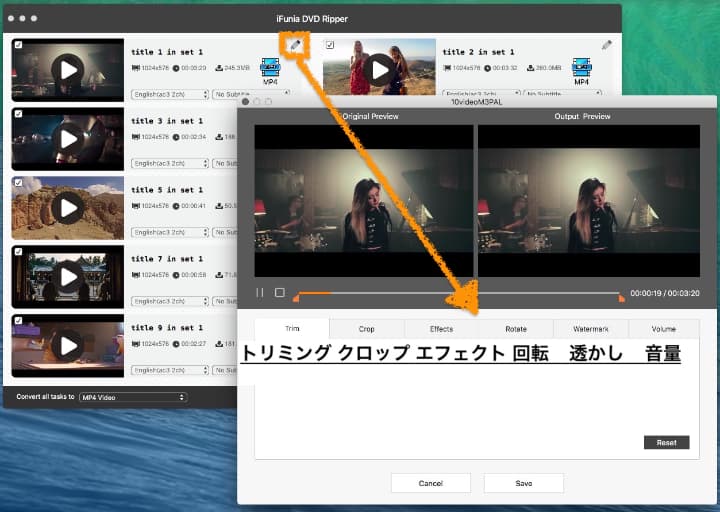Stop the preview playback
This screenshot has width=720, height=512.
pos(280,293)
